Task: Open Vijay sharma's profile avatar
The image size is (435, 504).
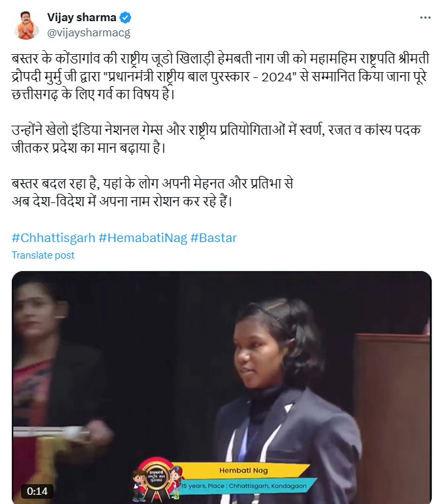Action: (26, 25)
